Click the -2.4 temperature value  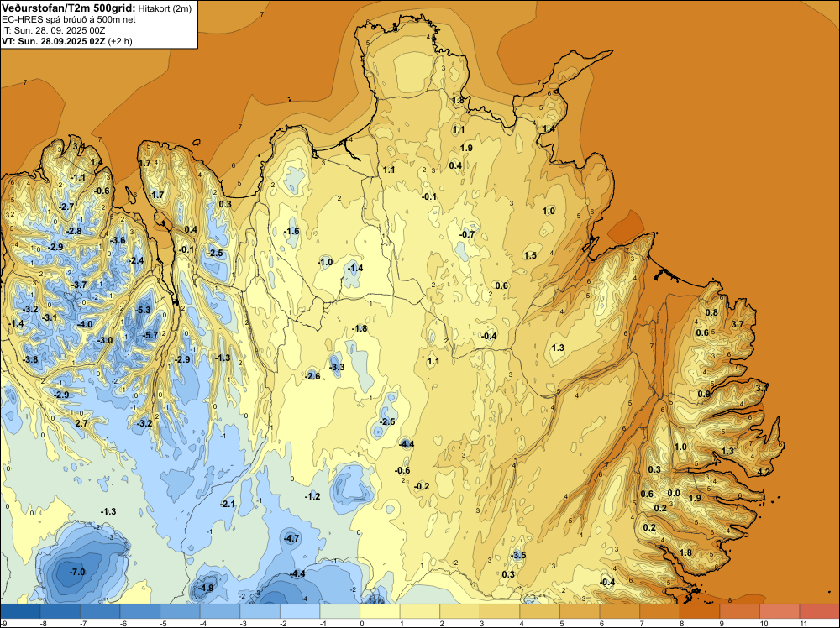coord(136,261)
